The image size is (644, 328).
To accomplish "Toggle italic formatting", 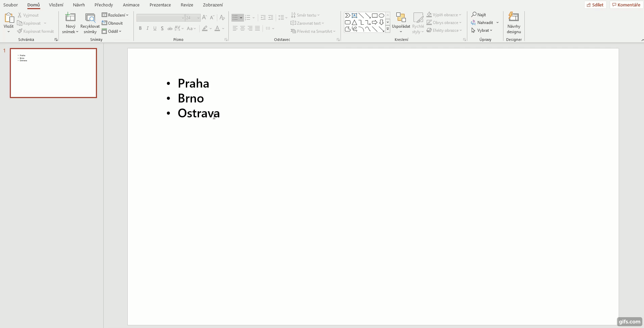I will click(x=147, y=28).
